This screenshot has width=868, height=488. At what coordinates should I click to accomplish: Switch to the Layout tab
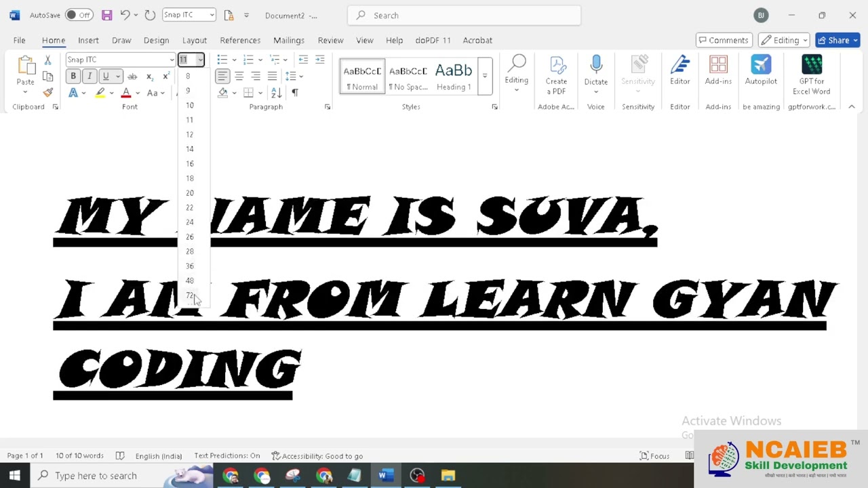pyautogui.click(x=194, y=40)
